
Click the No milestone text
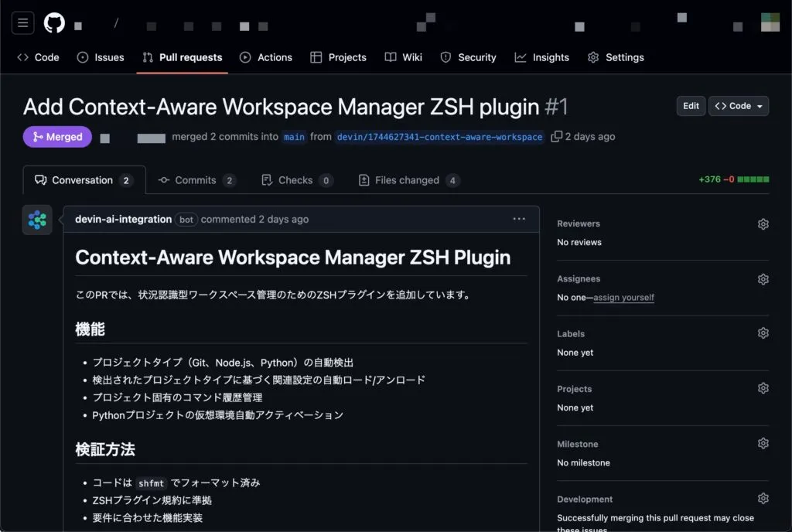(x=583, y=463)
